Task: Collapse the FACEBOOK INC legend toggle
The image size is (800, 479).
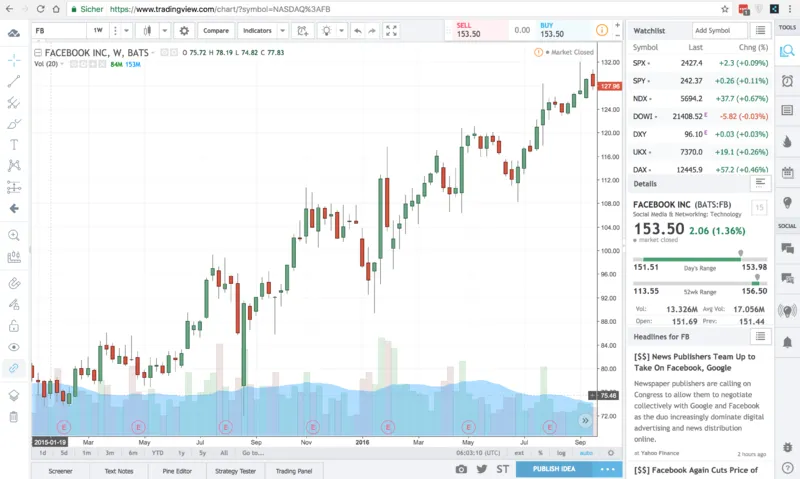Action: [x=38, y=53]
